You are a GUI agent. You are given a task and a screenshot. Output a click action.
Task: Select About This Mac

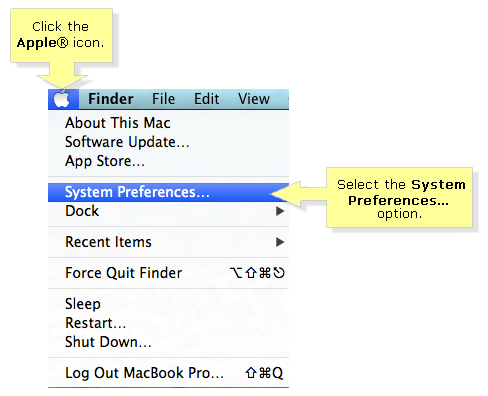point(118,123)
